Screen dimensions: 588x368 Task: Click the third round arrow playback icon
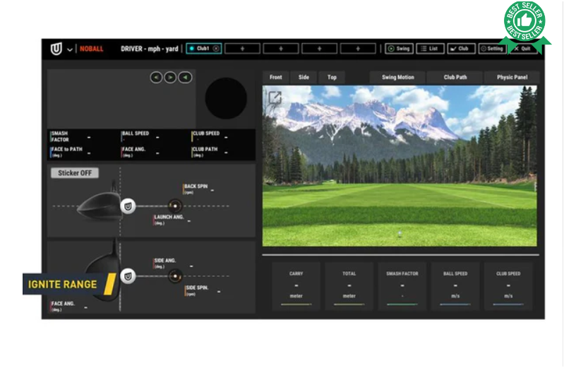[185, 77]
